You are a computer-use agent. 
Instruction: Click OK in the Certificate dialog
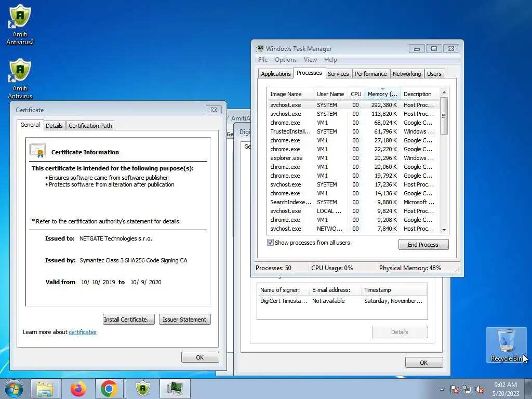click(200, 357)
